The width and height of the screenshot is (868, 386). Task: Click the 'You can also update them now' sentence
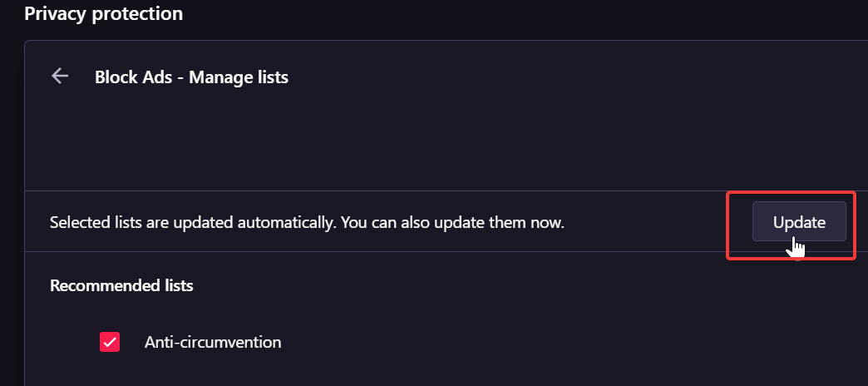452,223
